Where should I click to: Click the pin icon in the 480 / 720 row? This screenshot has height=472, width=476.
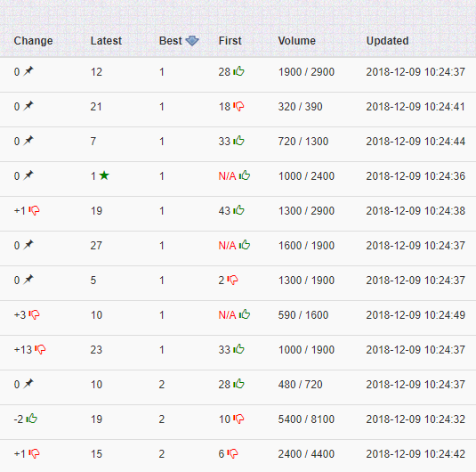point(28,384)
